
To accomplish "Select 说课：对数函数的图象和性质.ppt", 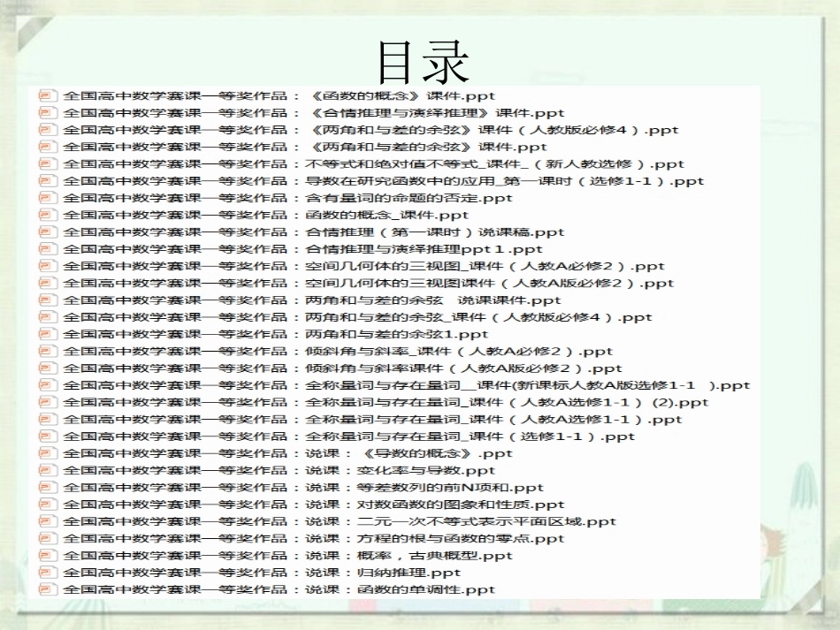I will [x=314, y=505].
